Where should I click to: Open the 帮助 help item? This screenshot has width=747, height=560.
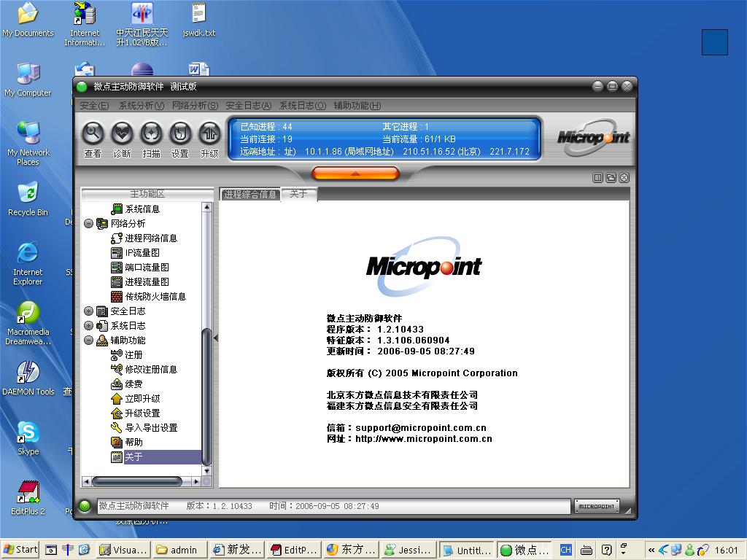127,443
